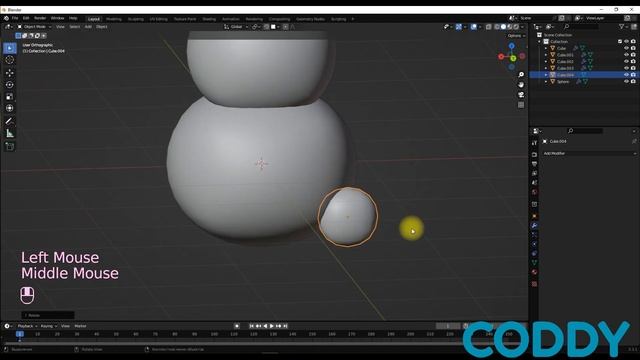
Task: Pick the Annotate pencil tool
Action: tap(10, 121)
